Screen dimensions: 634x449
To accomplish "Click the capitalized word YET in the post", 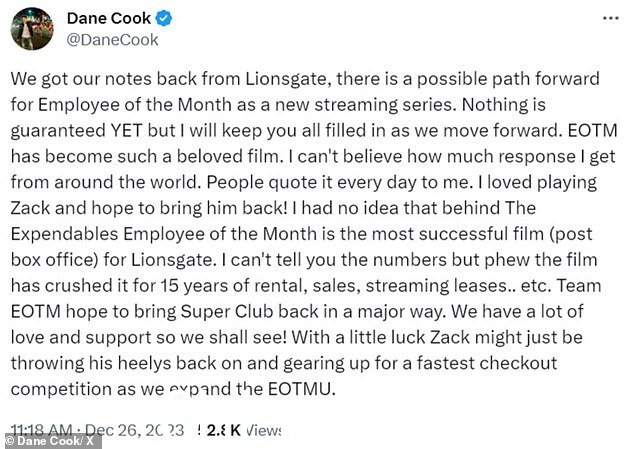I will 127,131.
